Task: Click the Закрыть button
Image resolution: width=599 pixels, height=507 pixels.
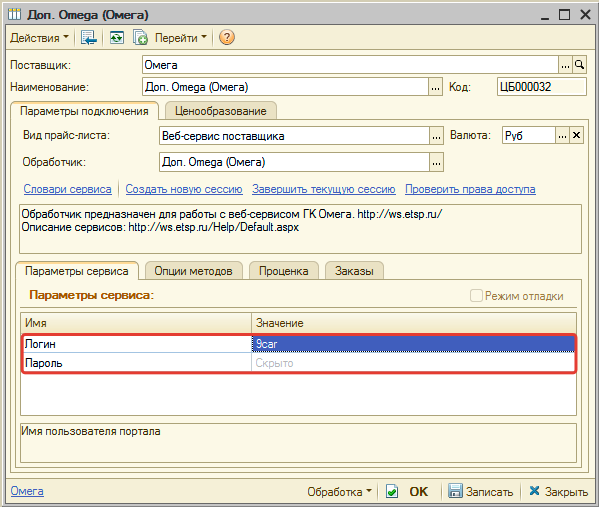Action: 558,491
